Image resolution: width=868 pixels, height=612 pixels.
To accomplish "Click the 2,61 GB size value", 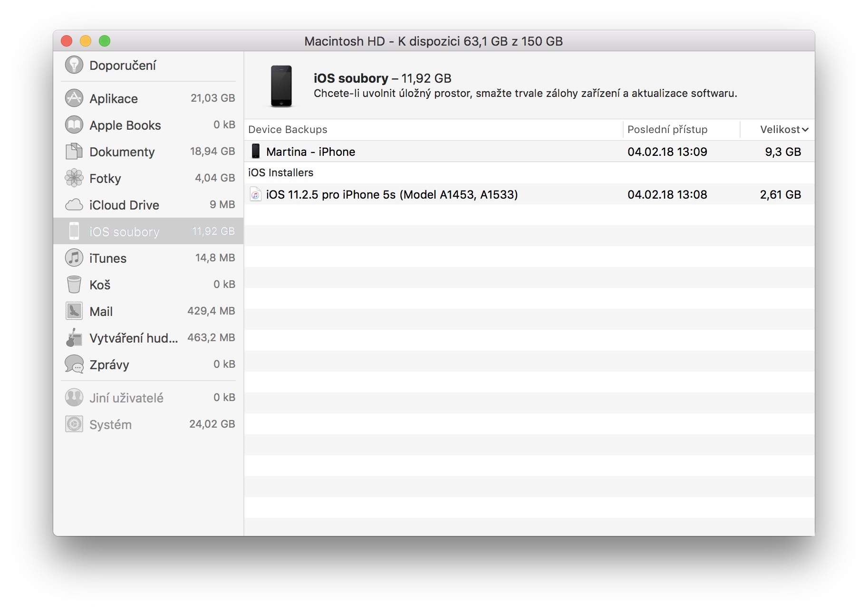I will [781, 194].
